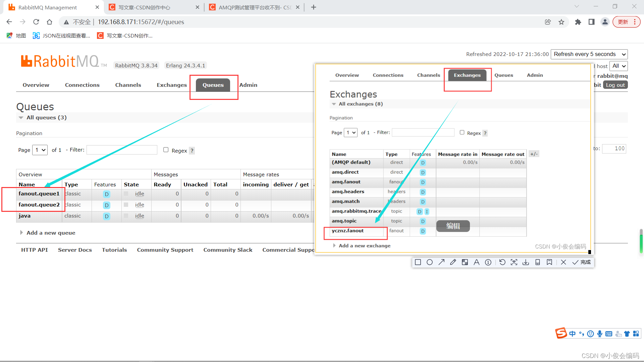Open the fanout.queue1 queue link
The image size is (644, 362).
pos(39,194)
